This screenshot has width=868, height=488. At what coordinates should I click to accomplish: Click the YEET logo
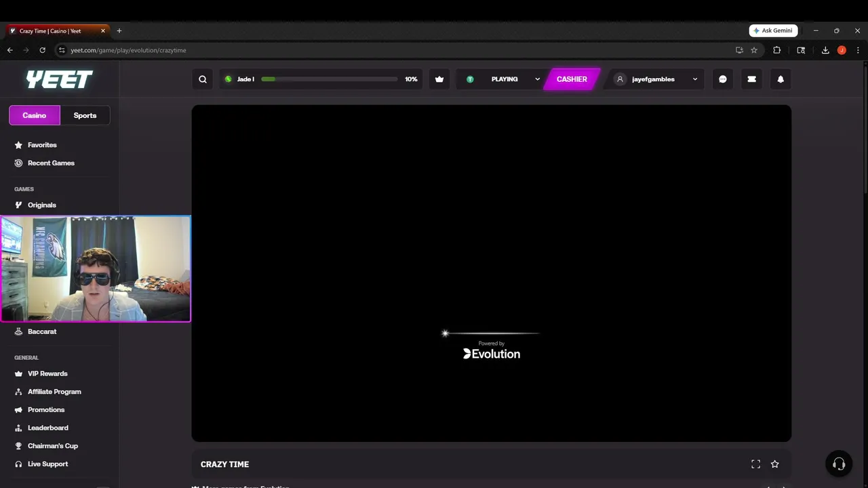pos(59,79)
